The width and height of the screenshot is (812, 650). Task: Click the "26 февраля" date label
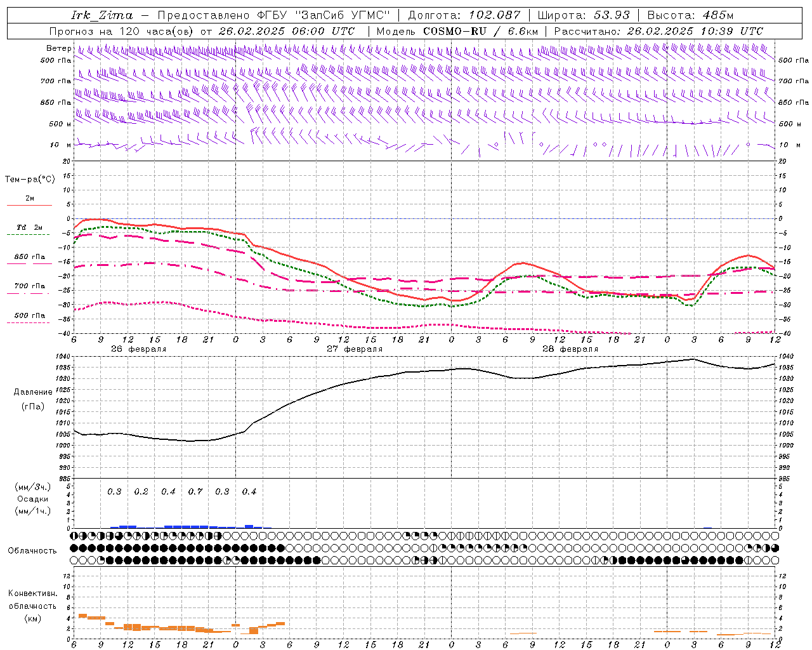coord(138,349)
